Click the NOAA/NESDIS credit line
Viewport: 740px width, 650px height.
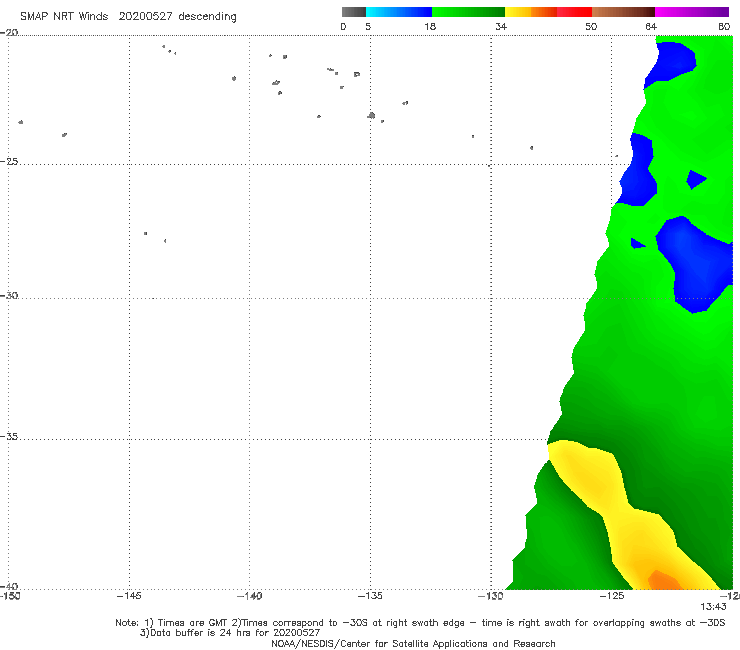coord(413,644)
